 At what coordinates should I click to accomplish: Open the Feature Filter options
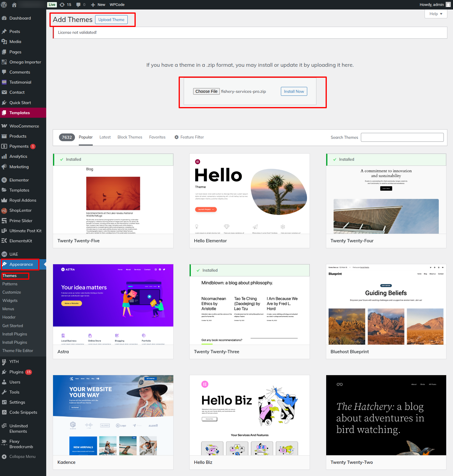tap(189, 137)
